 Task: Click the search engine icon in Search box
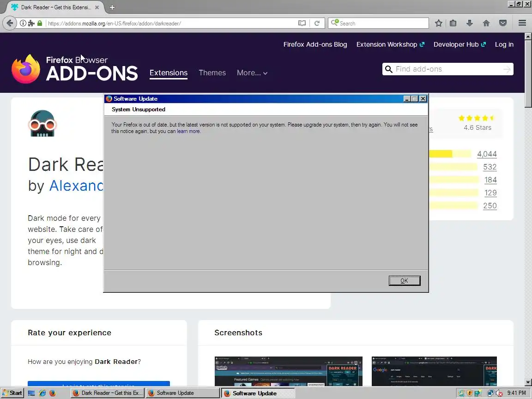[x=334, y=23]
